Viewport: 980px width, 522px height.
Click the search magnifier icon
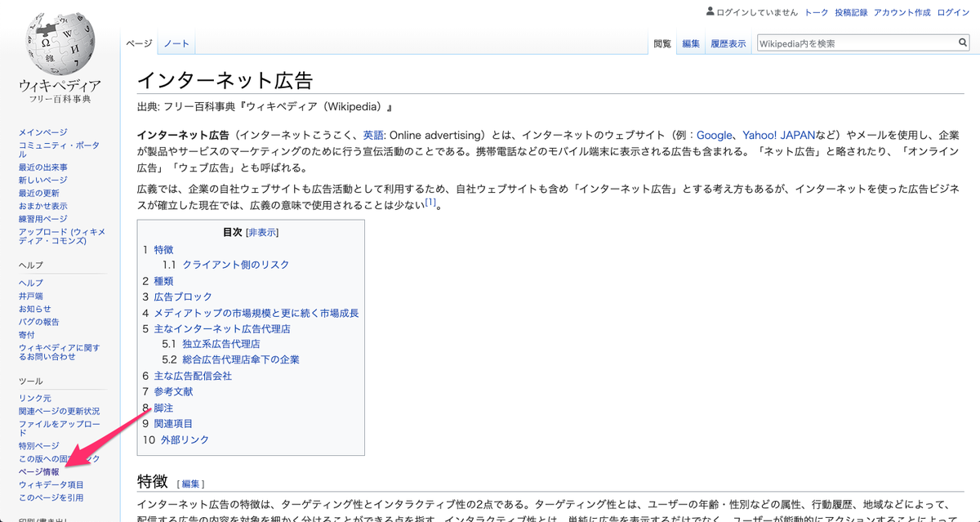click(x=963, y=43)
